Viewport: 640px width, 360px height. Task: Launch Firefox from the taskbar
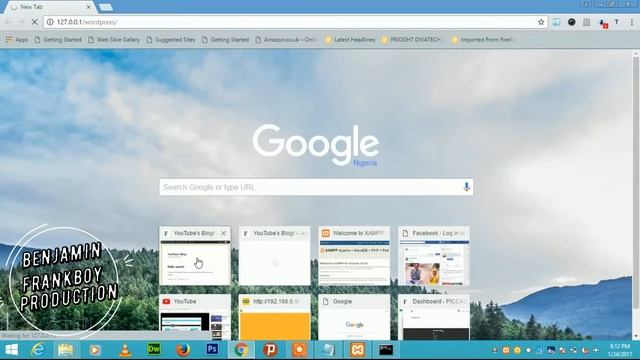(x=183, y=350)
